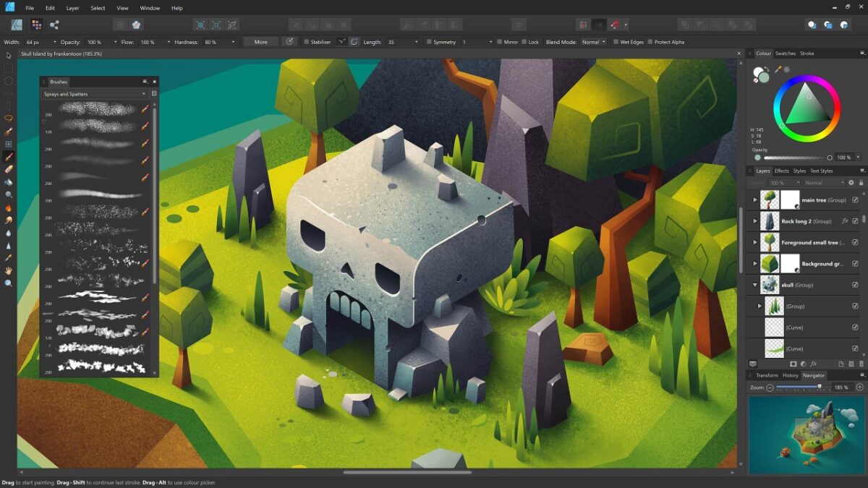Click the colour picker eyedropper in Colour panel
The height and width of the screenshot is (488, 868).
pyautogui.click(x=778, y=69)
